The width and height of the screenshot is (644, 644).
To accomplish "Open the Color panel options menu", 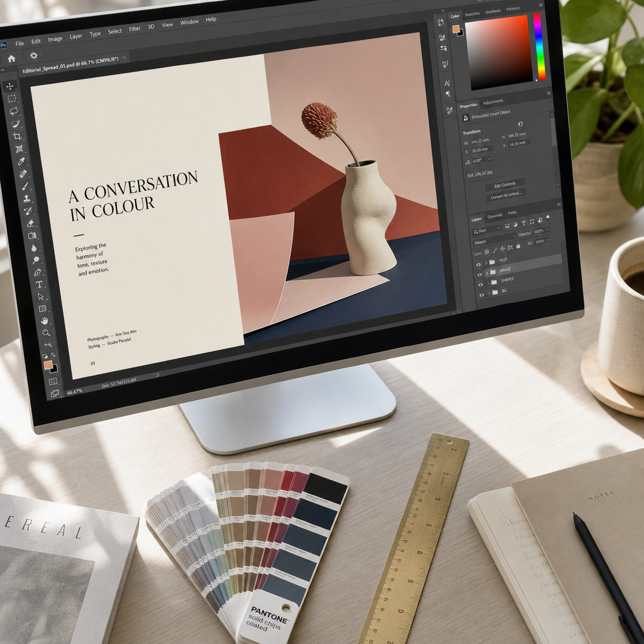I will point(541,5).
